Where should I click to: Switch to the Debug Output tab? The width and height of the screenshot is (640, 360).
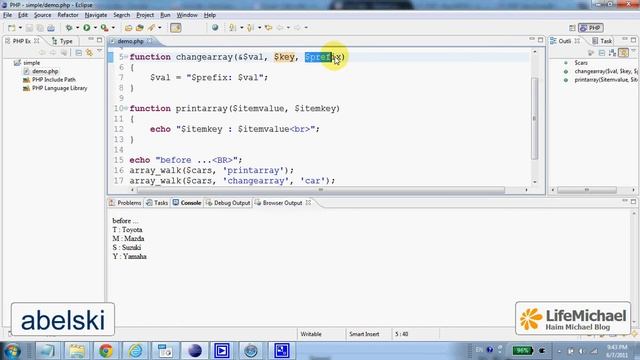[x=228, y=203]
